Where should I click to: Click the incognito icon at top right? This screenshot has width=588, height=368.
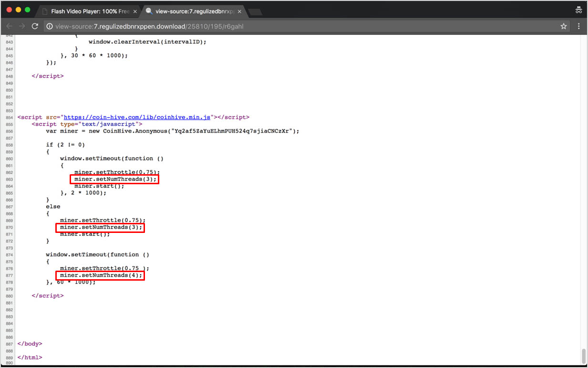(x=579, y=10)
